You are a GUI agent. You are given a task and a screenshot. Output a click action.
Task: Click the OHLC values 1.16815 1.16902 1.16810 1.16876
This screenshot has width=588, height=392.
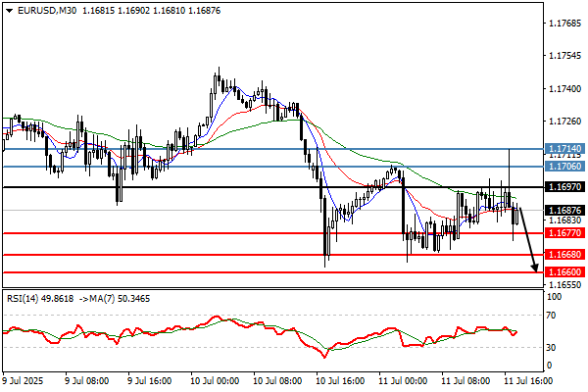(151, 11)
